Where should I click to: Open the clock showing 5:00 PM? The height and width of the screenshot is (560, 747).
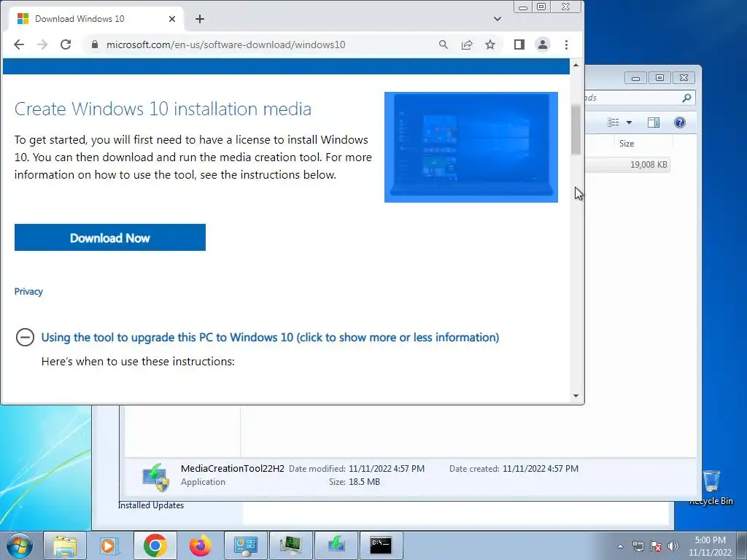tap(710, 546)
